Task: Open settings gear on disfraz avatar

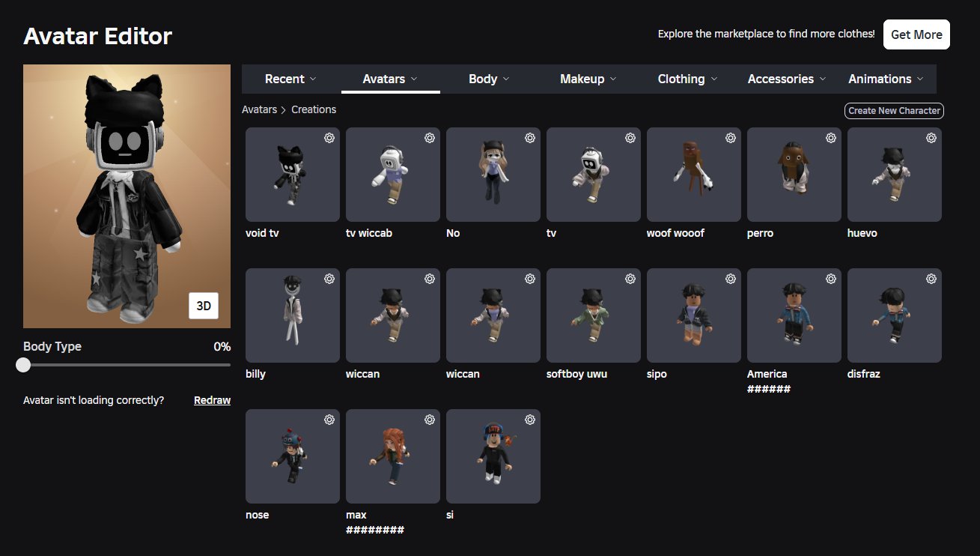Action: [x=931, y=279]
